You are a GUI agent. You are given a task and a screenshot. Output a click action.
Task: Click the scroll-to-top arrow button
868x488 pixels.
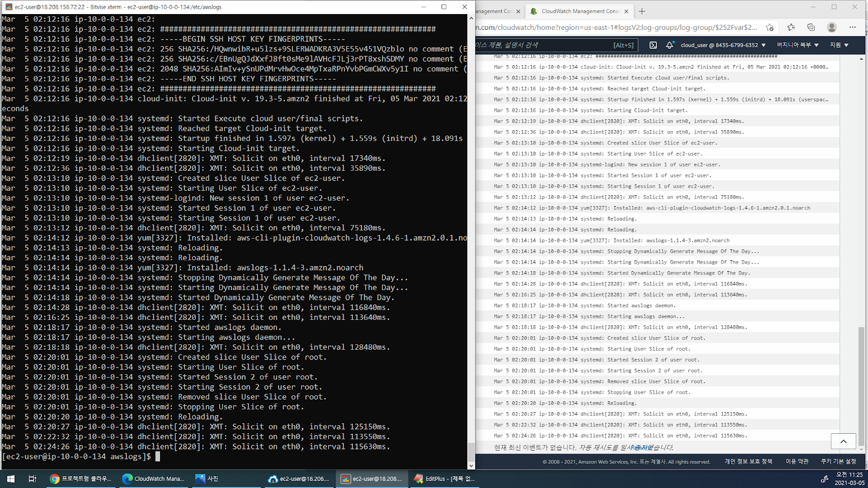click(843, 441)
